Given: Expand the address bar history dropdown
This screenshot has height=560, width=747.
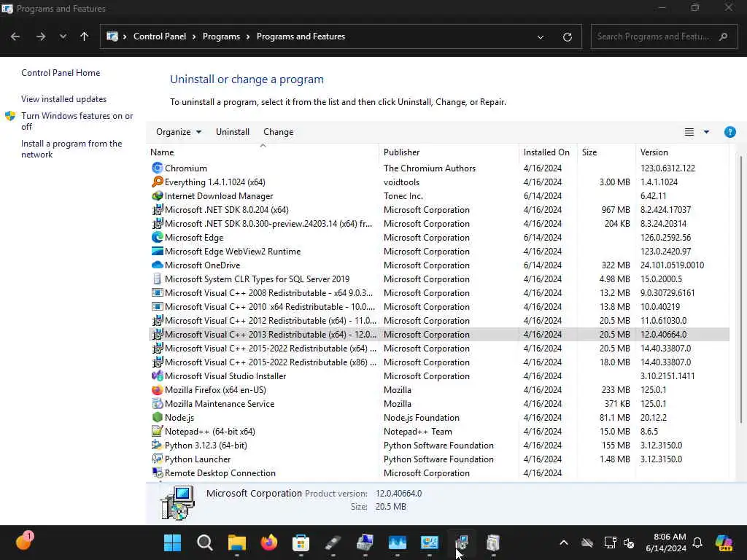Looking at the screenshot, I should pos(541,36).
